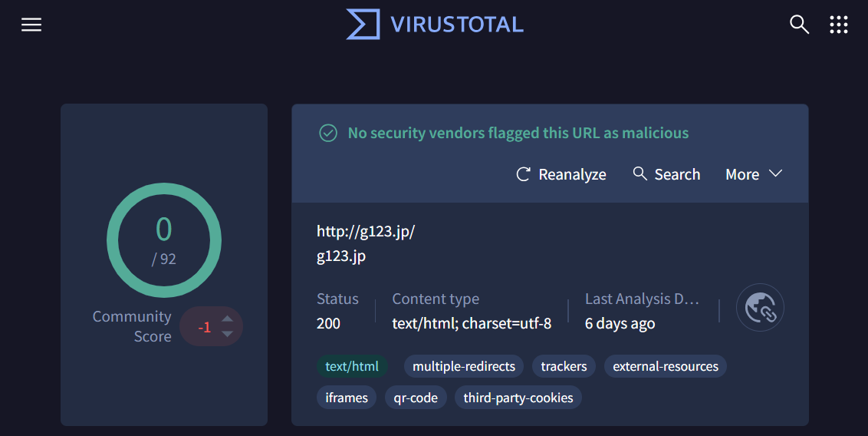Image resolution: width=868 pixels, height=436 pixels.
Task: Click the multiple-redirects tag
Action: tap(464, 366)
